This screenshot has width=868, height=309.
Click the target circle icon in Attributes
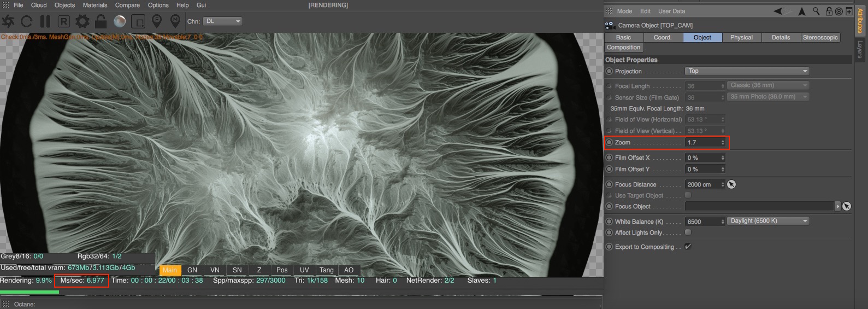click(x=839, y=11)
